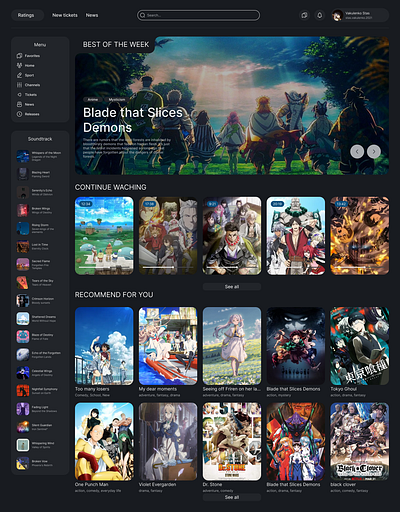
Task: Click the Home icon in the sidebar menu
Action: click(x=19, y=65)
